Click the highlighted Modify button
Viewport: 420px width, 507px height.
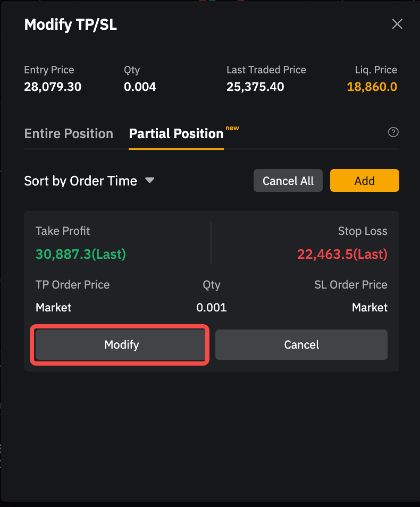(x=121, y=344)
